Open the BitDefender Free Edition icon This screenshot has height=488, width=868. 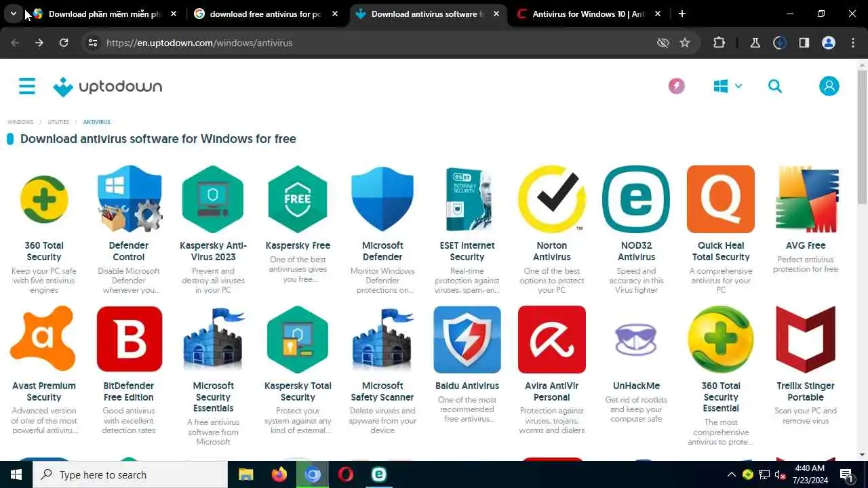(129, 339)
